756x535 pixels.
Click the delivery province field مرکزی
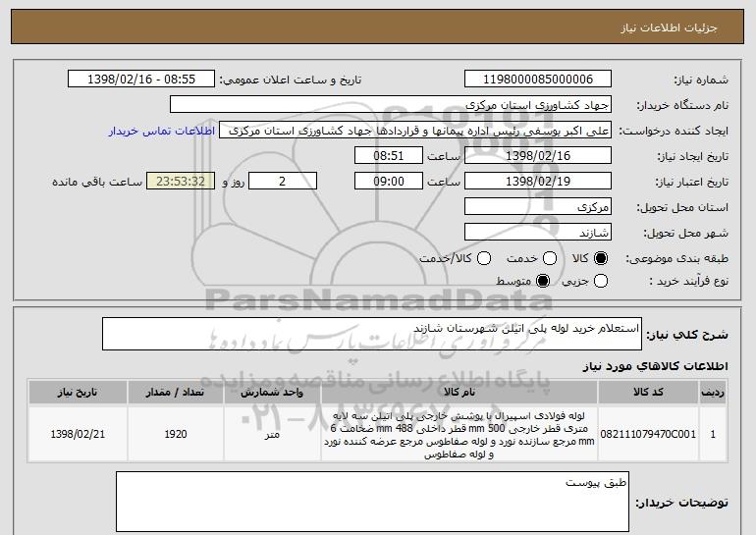[x=538, y=207]
